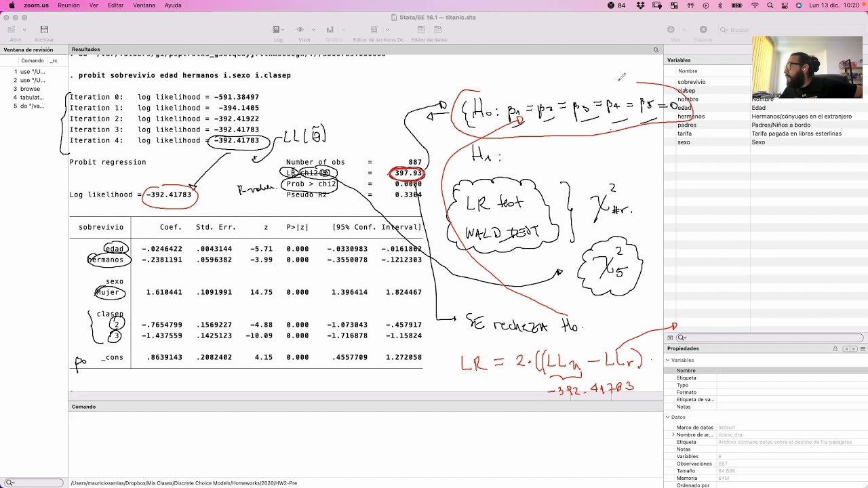Select history command 5 'do "/va...'

[31, 106]
